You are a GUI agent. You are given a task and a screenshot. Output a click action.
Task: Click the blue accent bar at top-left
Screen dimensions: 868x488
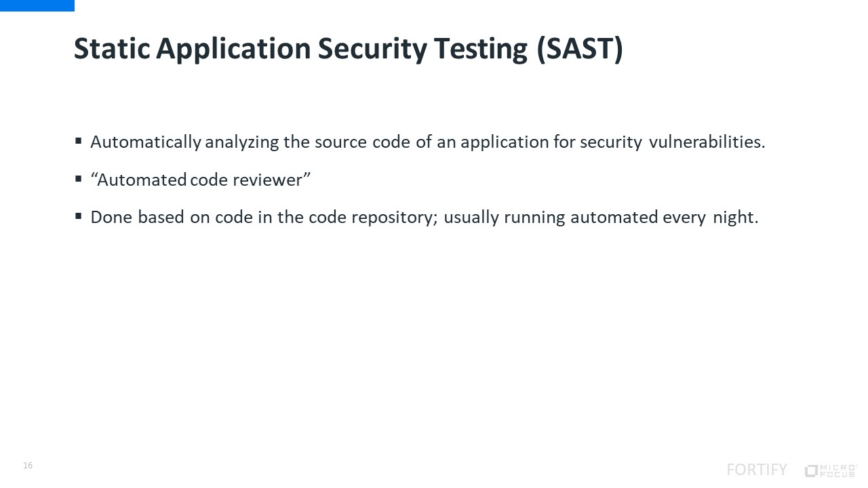click(37, 5)
